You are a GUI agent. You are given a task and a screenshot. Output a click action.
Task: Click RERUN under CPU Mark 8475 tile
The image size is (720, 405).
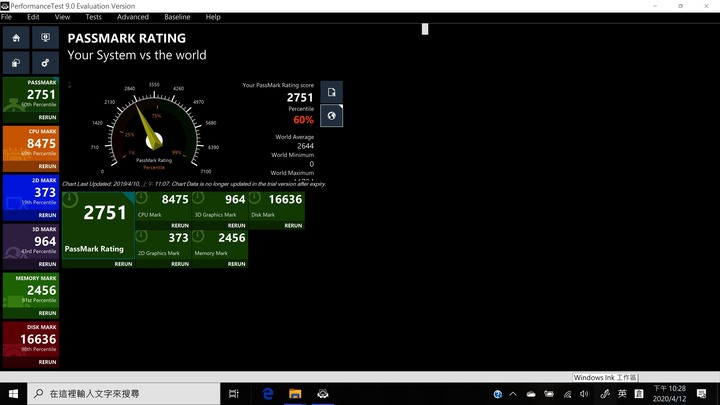[x=180, y=226]
